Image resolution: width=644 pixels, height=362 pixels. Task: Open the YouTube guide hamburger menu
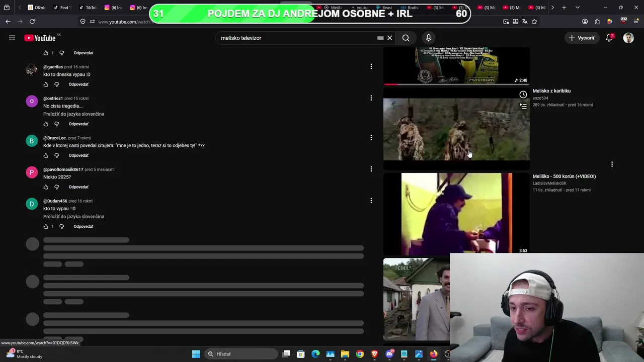12,38
